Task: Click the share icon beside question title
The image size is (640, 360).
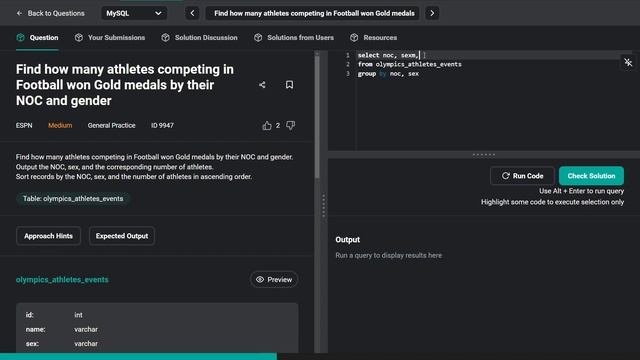Action: pos(262,85)
